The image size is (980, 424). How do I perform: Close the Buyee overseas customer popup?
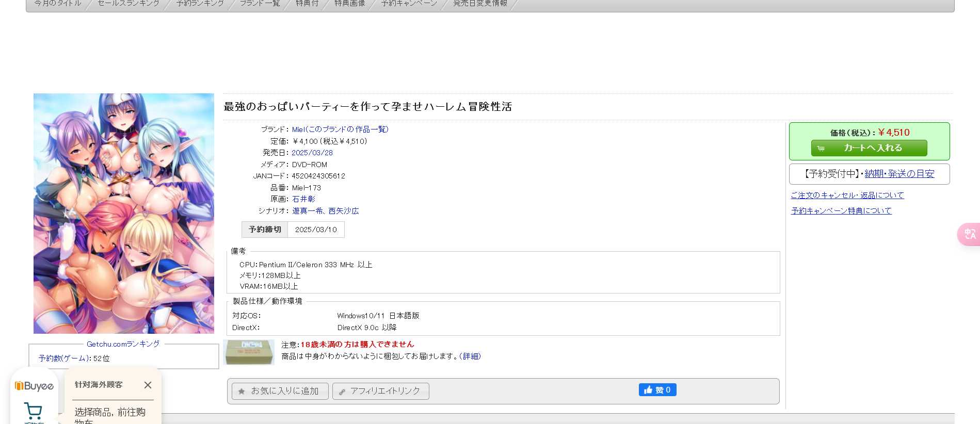tap(148, 385)
